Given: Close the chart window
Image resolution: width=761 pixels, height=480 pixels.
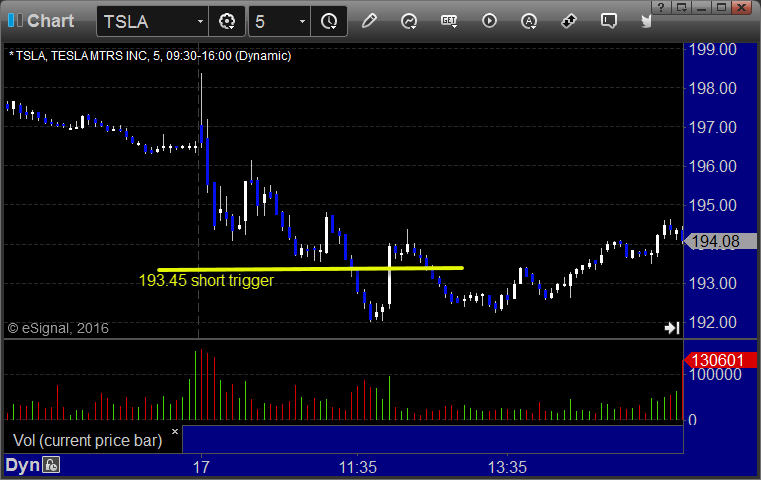Looking at the screenshot, I should 742,8.
